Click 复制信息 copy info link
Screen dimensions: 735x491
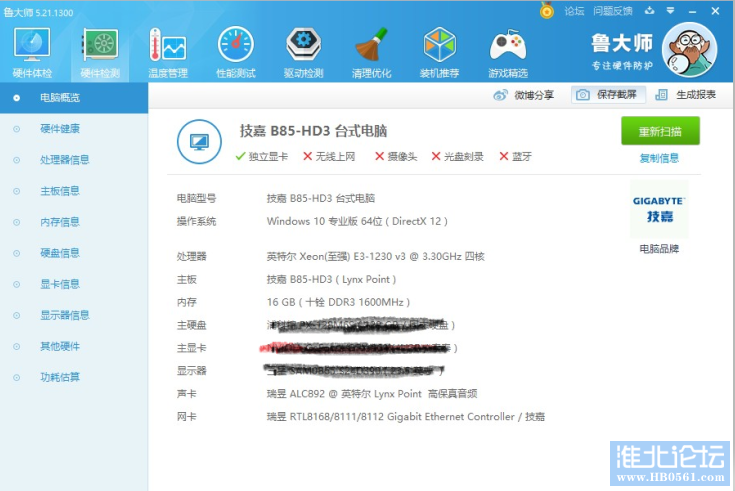click(x=660, y=158)
